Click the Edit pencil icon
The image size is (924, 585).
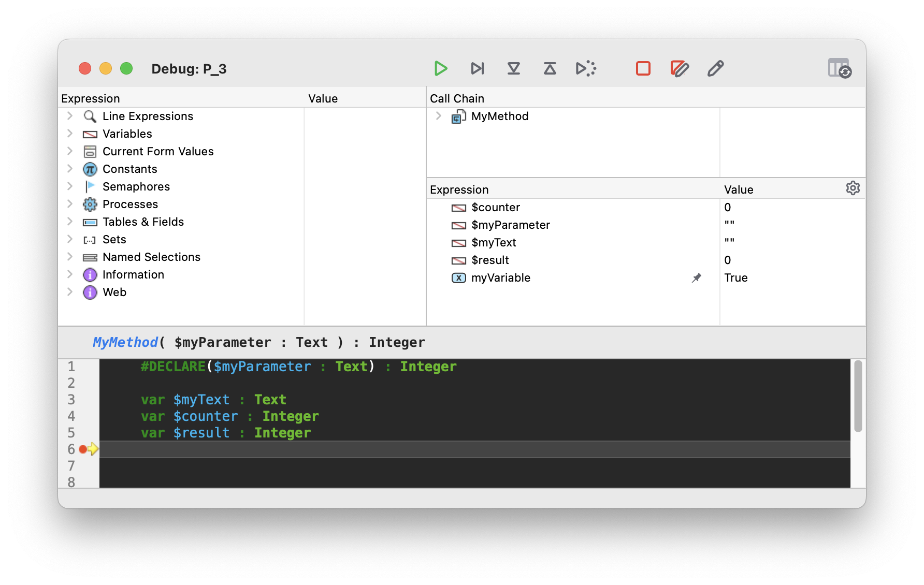715,68
